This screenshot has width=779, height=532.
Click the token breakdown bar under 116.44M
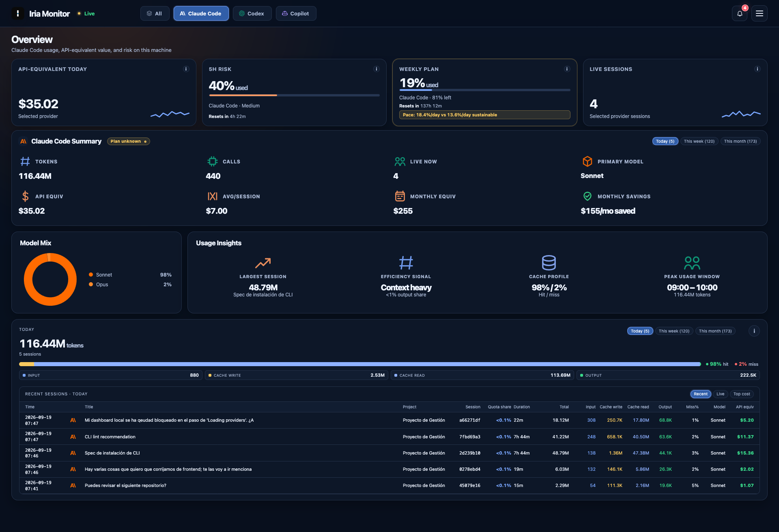point(360,364)
